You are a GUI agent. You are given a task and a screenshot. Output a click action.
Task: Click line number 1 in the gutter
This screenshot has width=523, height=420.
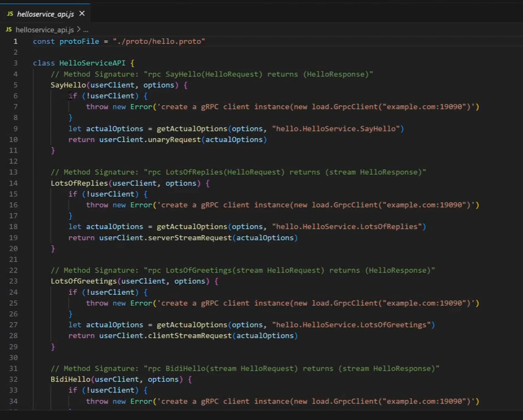click(x=15, y=42)
